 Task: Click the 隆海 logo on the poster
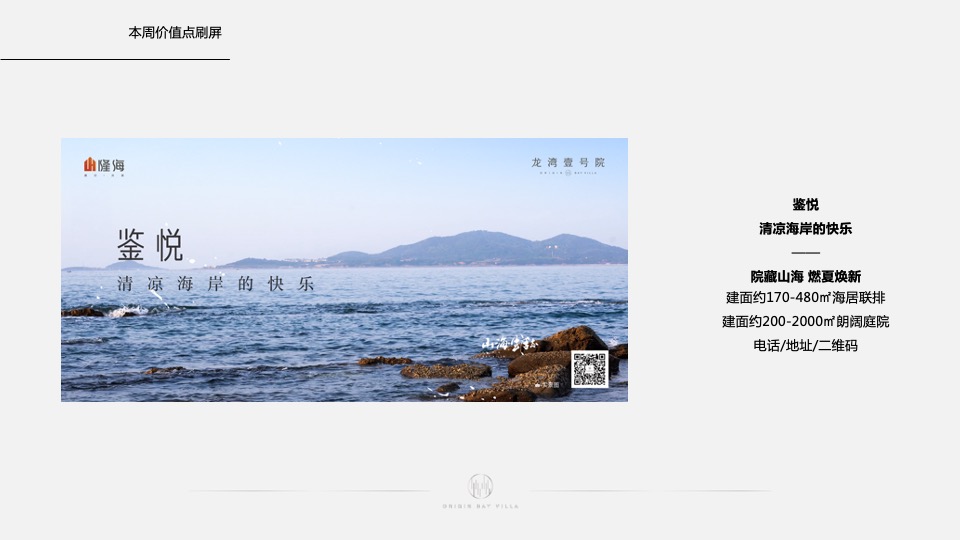pos(104,167)
